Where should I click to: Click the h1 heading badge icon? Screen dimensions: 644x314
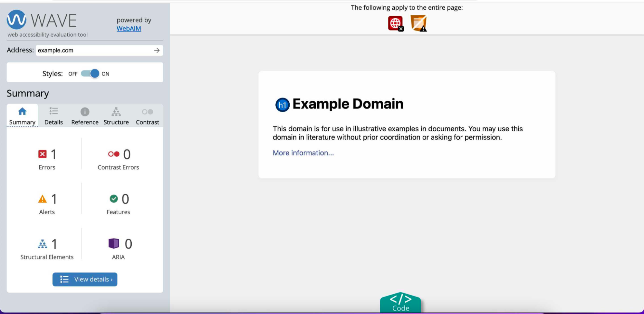[x=283, y=105]
